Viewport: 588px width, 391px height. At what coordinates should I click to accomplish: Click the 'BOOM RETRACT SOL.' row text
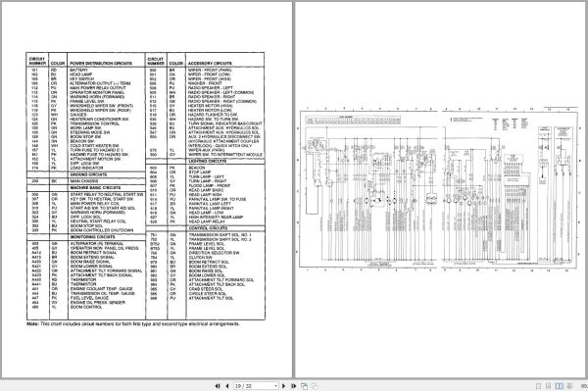tap(209, 262)
